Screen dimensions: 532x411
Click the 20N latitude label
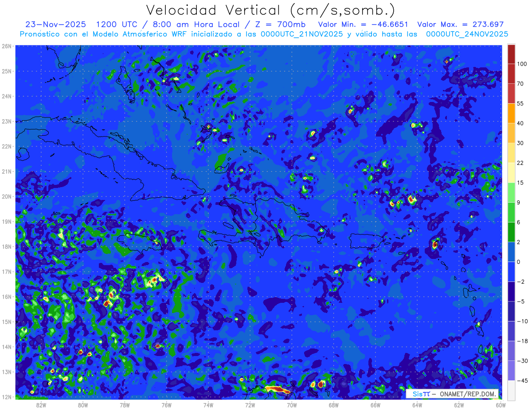pyautogui.click(x=6, y=196)
